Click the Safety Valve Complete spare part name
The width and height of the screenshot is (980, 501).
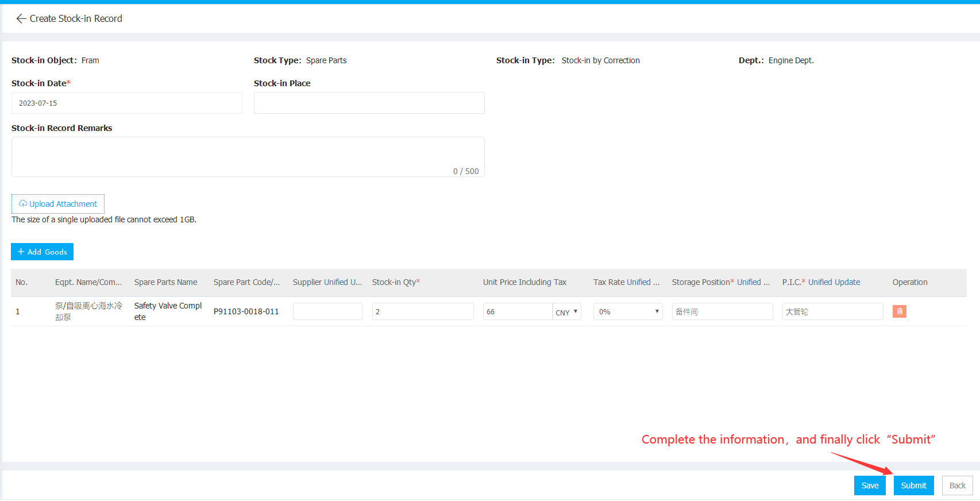pyautogui.click(x=168, y=311)
